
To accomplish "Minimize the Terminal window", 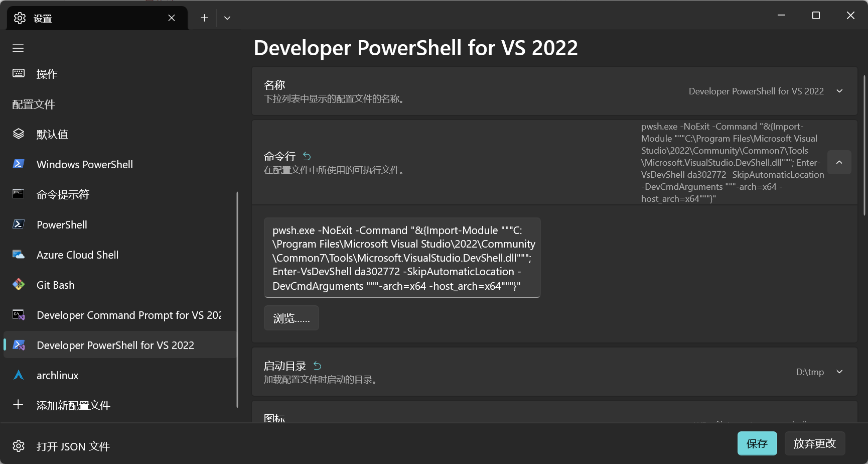I will point(781,15).
